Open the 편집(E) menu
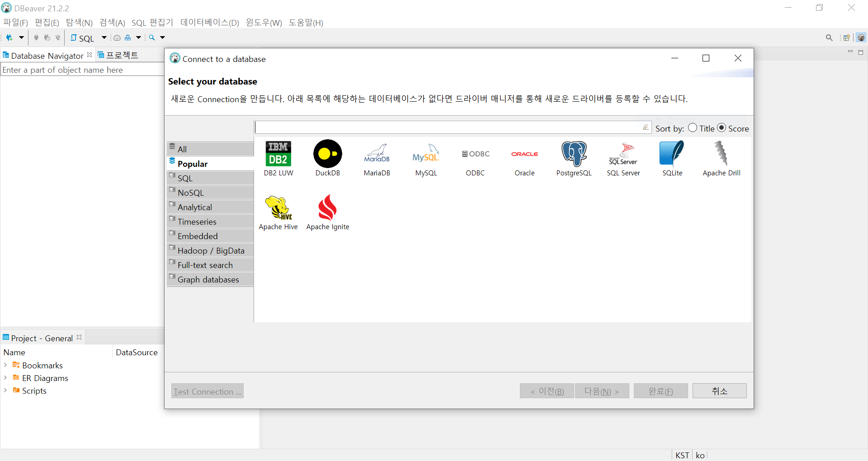Screen dimensions: 868x461 point(47,23)
